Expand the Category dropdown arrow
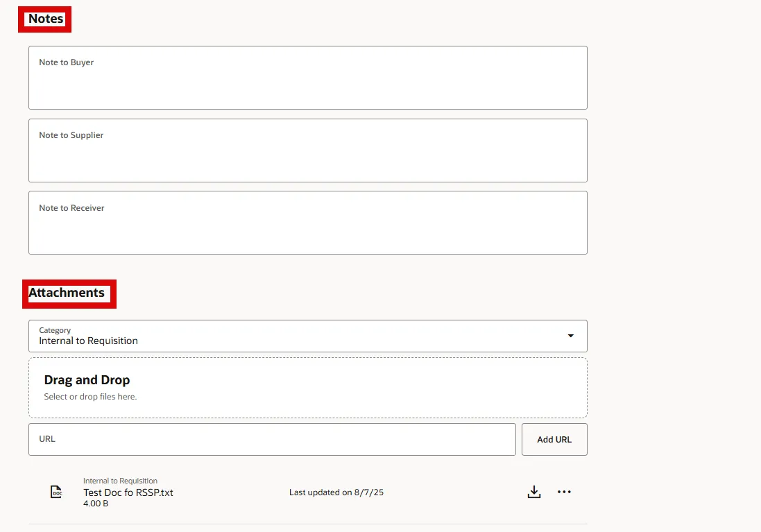 [570, 336]
